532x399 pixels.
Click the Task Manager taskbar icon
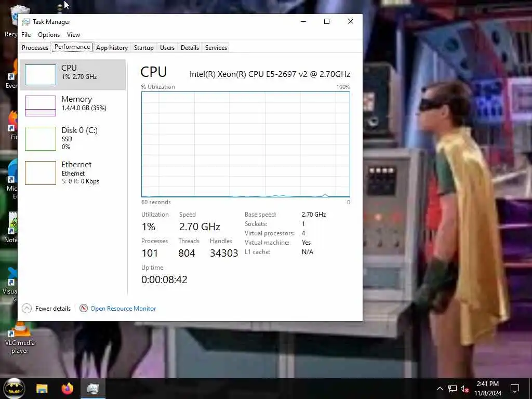tap(92, 389)
